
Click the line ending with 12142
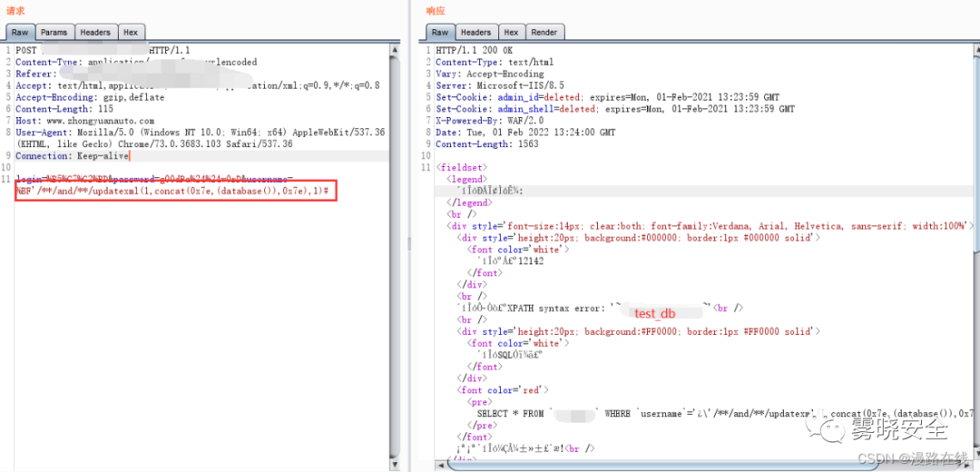(x=511, y=261)
